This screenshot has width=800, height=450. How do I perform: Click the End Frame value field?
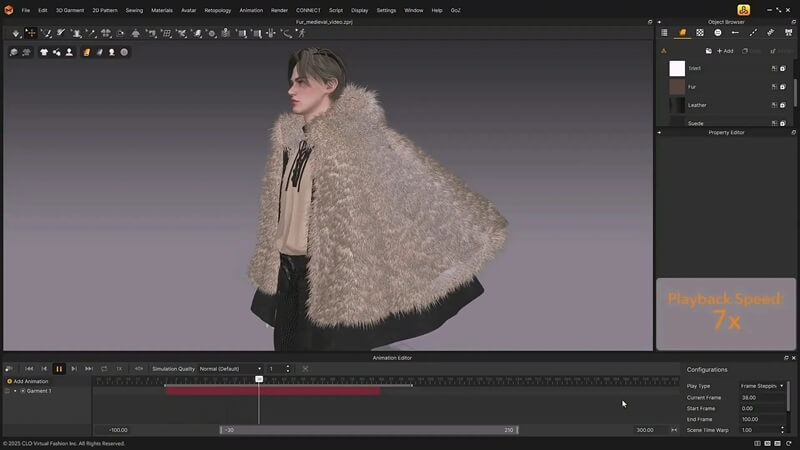pos(762,419)
